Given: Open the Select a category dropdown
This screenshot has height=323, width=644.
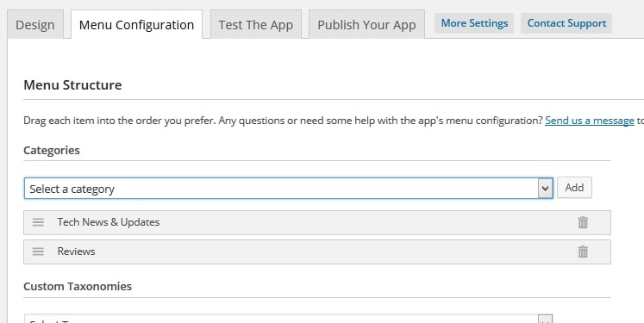Looking at the screenshot, I should pos(288,189).
